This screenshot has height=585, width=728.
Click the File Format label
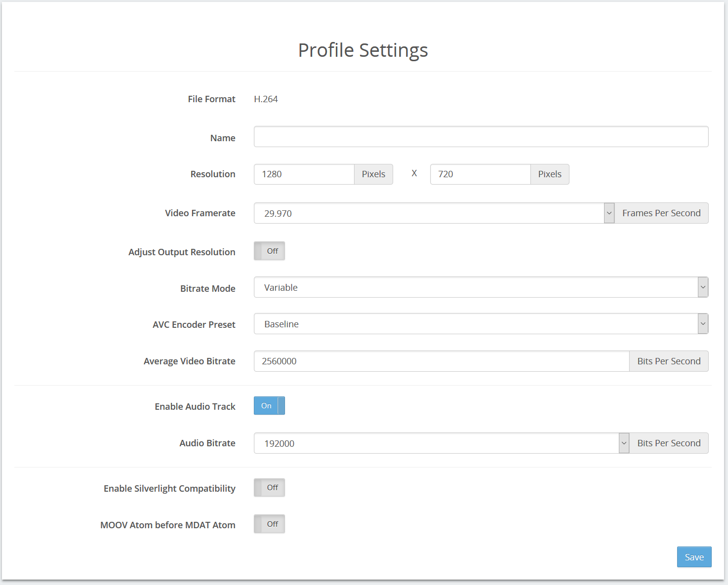tap(211, 99)
